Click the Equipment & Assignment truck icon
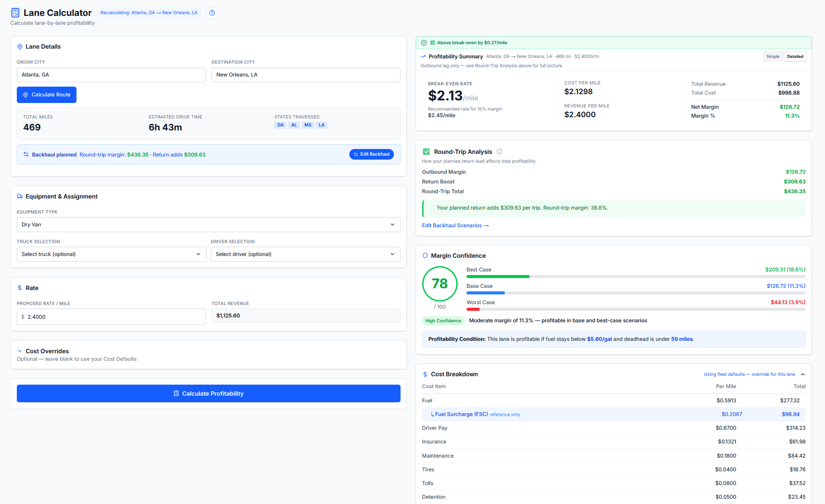The height and width of the screenshot is (504, 825). (20, 197)
